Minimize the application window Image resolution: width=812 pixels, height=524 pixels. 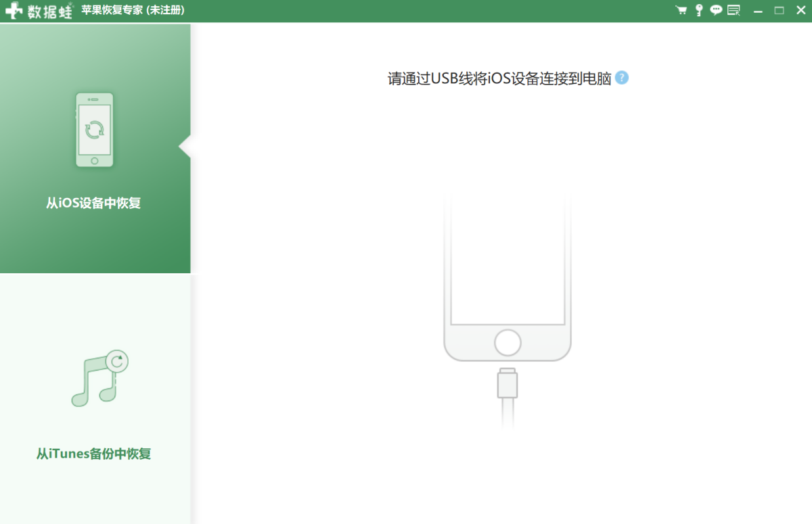(758, 11)
